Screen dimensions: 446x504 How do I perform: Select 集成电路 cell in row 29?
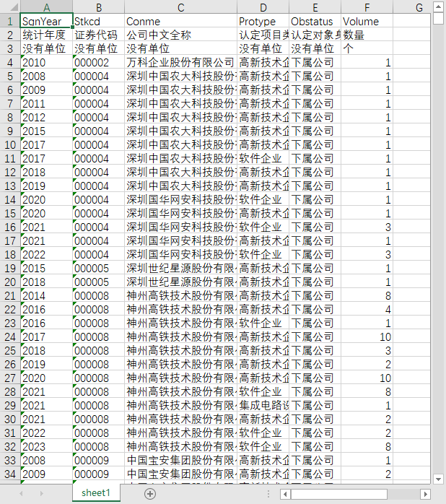pyautogui.click(x=263, y=405)
